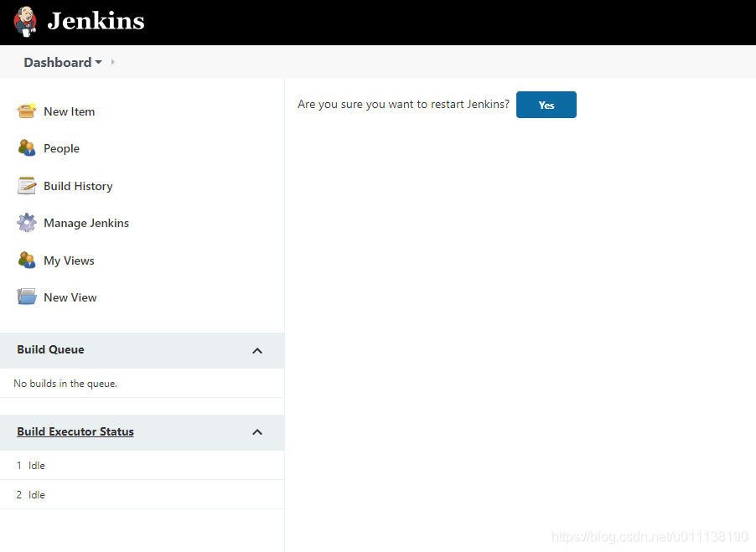Screen dimensions: 756x552
Task: Open Manage Jenkins settings link
Action: coord(86,223)
